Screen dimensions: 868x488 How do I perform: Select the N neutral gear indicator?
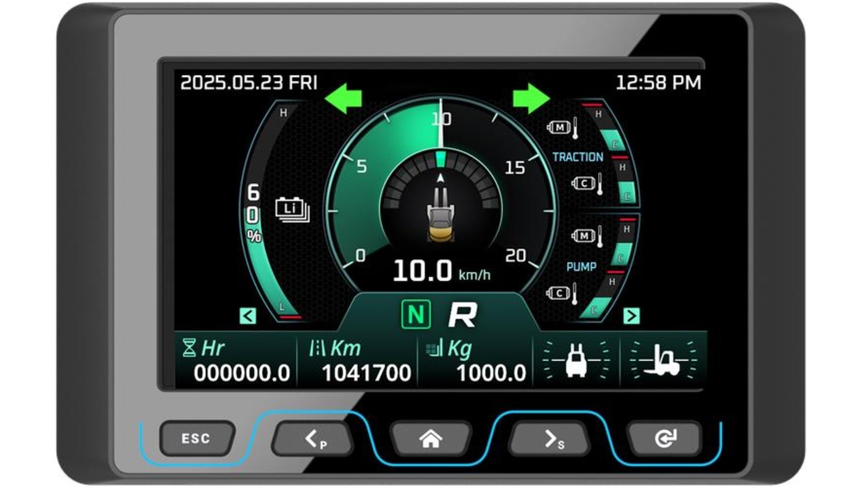[416, 314]
